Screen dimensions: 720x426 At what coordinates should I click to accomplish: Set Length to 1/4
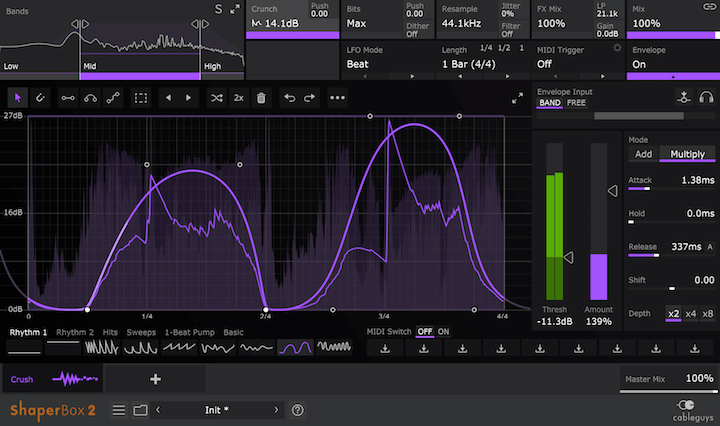coord(486,48)
